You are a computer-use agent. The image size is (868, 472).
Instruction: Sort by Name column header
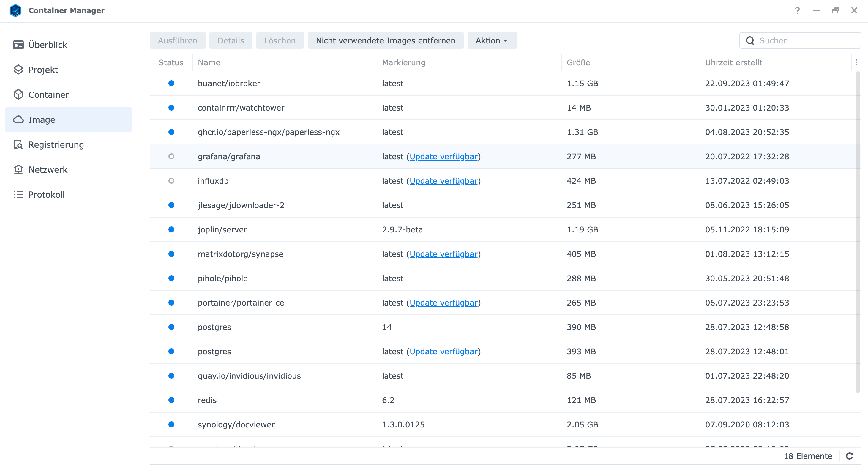209,62
